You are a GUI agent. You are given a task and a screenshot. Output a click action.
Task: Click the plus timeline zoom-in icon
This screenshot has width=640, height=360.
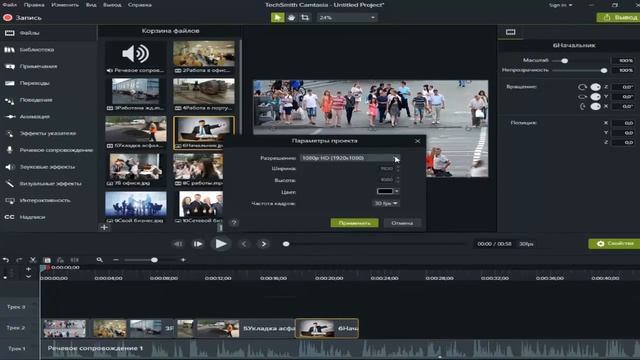coord(183,260)
